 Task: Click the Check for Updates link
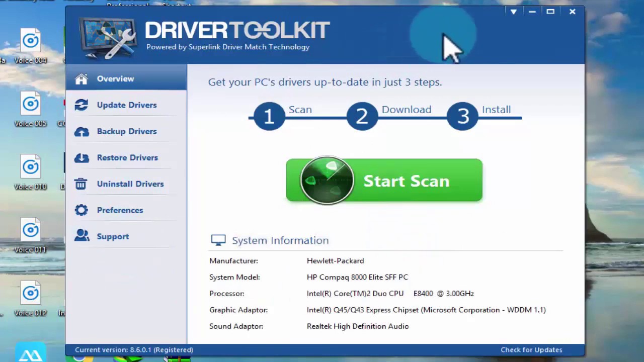[531, 349]
